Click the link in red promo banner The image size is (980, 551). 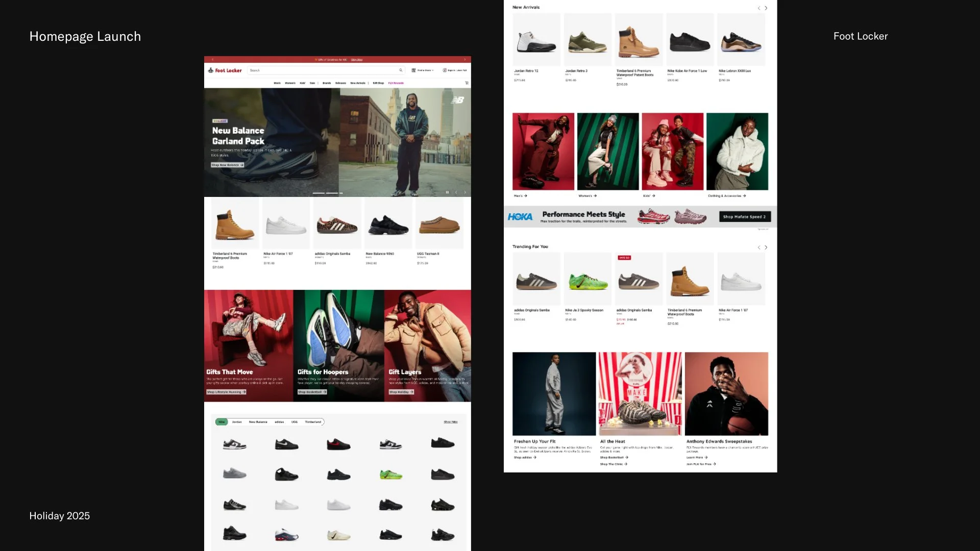click(357, 60)
